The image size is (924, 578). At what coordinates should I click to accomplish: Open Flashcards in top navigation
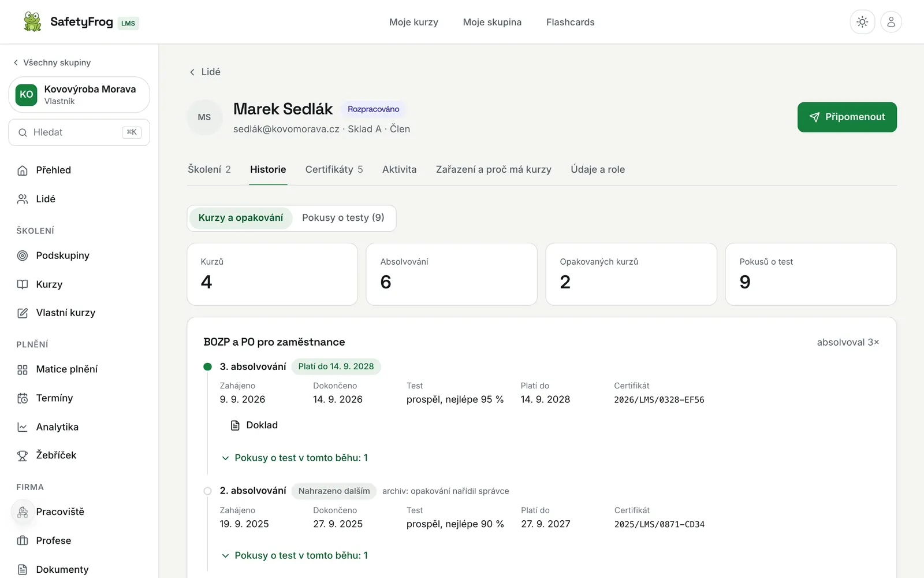(x=571, y=22)
